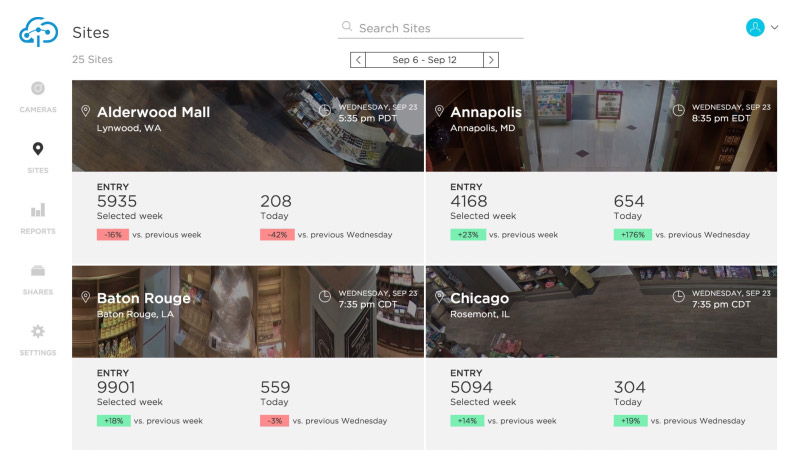This screenshot has width=800, height=452.
Task: Open the Shares icon in sidebar
Action: point(38,271)
